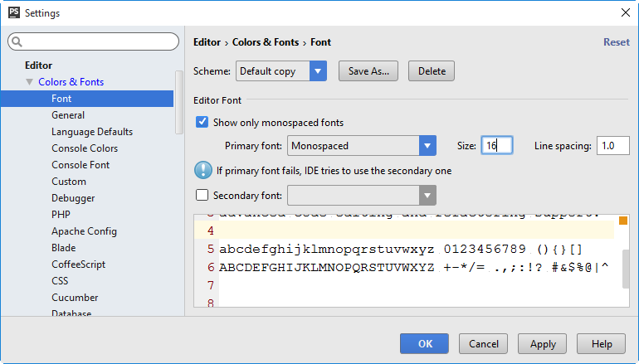
Task: Open the Primary font dropdown
Action: point(427,146)
